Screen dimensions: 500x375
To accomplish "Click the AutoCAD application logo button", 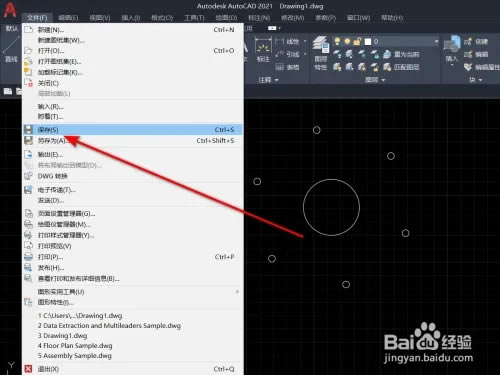I will pos(10,9).
